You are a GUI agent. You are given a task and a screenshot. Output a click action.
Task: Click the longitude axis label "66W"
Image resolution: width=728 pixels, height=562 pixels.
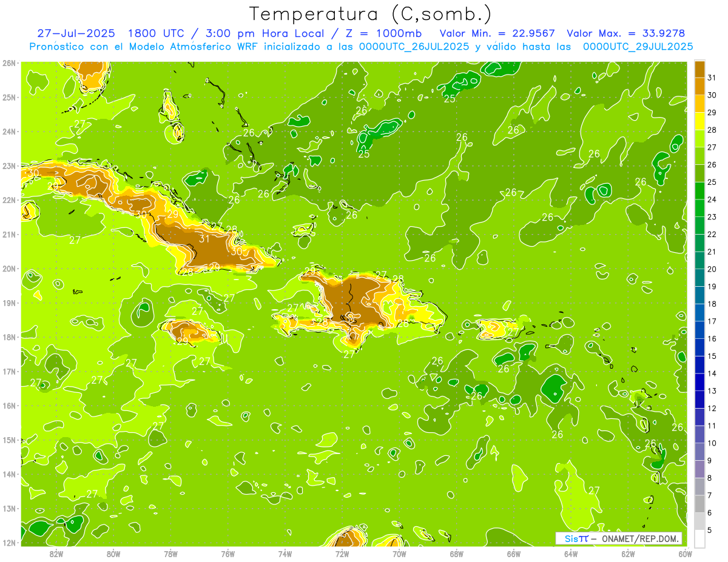[514, 554]
